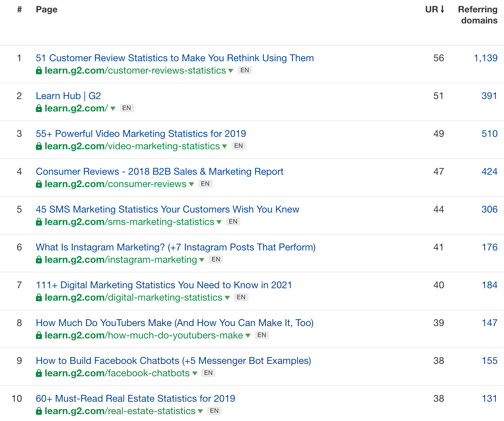
Task: Open the 51 Customer Review Statistics article link
Action: 175,58
